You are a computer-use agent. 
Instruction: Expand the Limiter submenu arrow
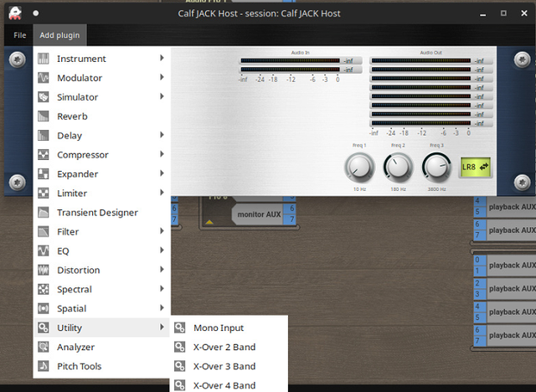(x=162, y=193)
